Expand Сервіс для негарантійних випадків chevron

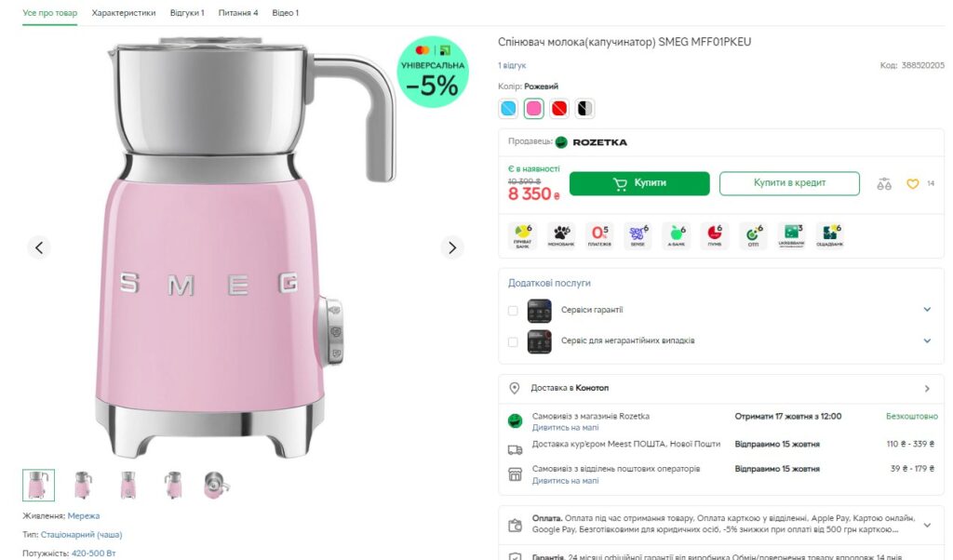[x=927, y=341]
